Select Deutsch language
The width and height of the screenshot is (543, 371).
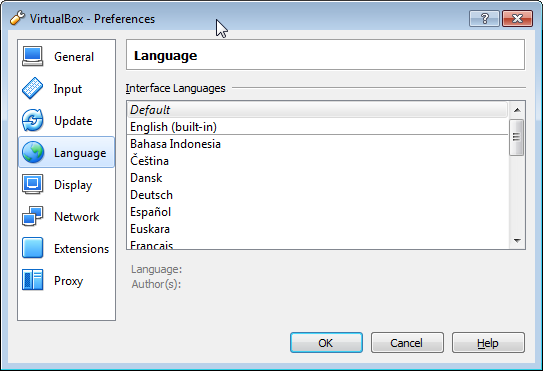(x=318, y=195)
